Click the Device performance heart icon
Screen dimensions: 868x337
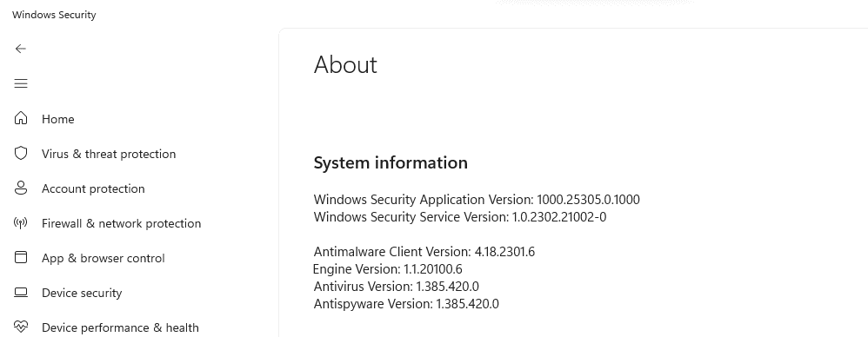click(21, 327)
